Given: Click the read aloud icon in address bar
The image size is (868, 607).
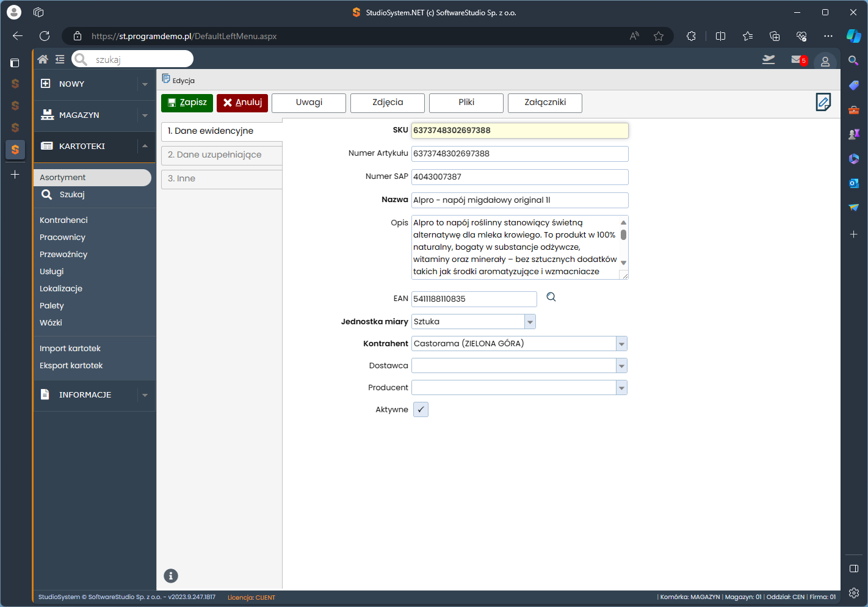Looking at the screenshot, I should point(635,36).
